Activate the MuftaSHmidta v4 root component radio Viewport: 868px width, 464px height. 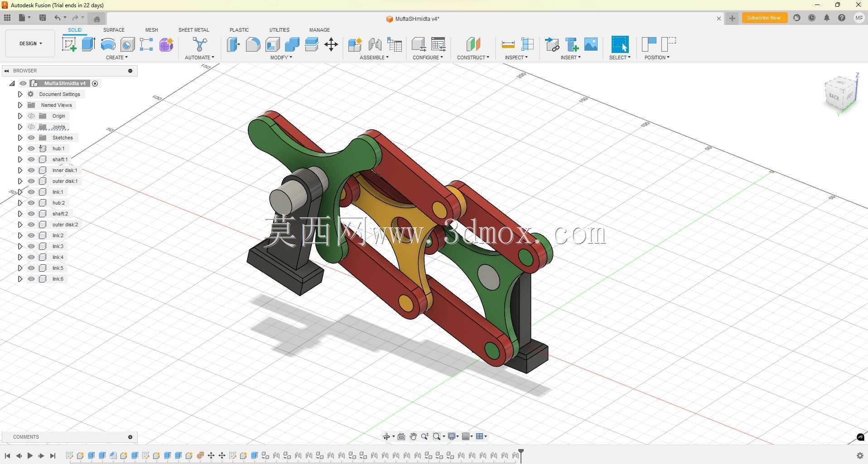tap(95, 83)
